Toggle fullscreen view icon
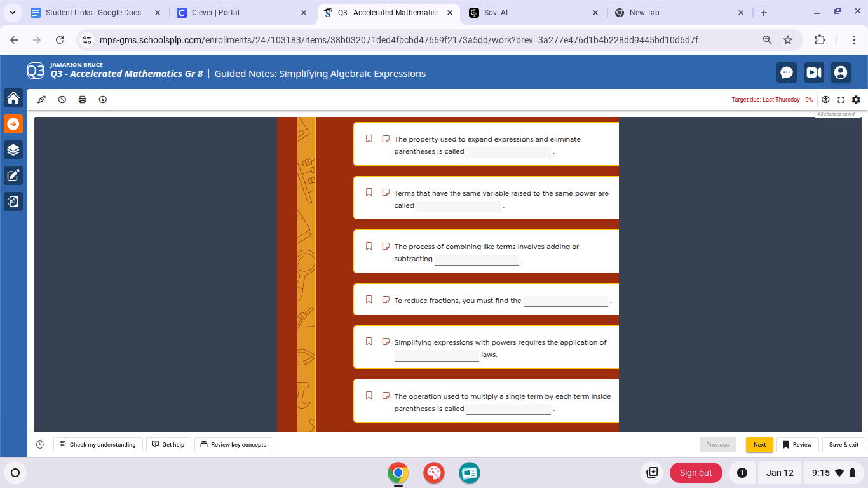 841,100
